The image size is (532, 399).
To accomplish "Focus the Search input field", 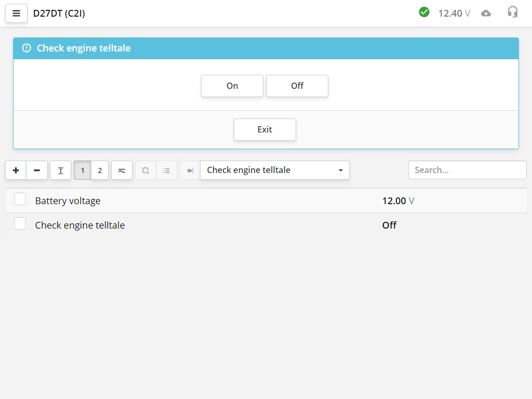I will [467, 170].
